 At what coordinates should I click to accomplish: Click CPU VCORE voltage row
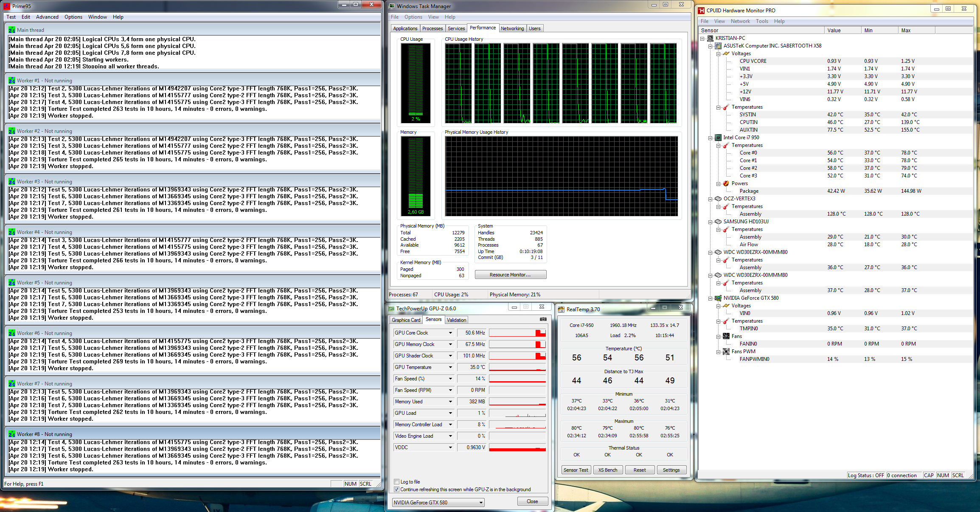pos(835,61)
